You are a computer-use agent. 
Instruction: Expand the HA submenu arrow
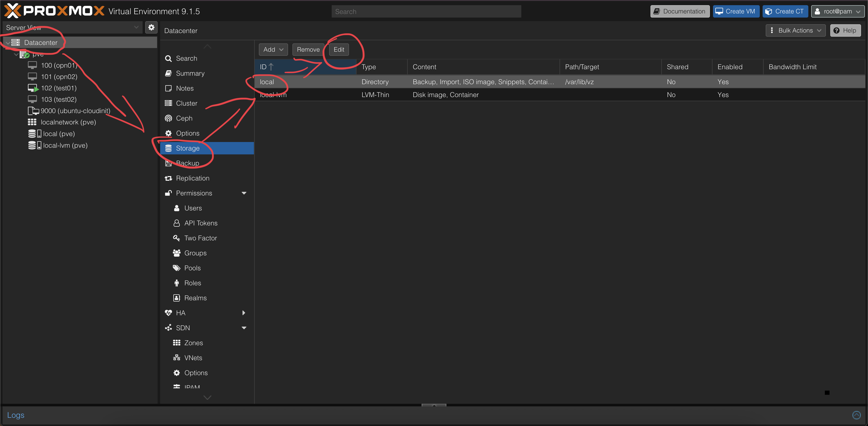point(244,313)
